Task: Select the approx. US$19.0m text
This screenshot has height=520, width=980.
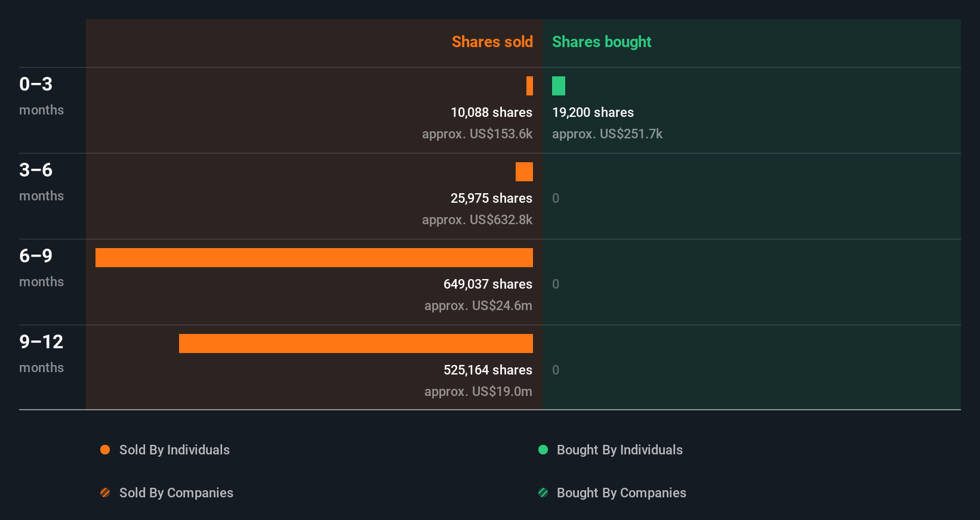Action: [x=478, y=391]
